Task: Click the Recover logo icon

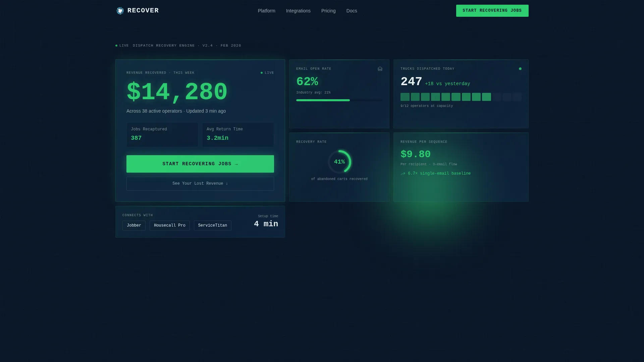Action: tap(120, 11)
